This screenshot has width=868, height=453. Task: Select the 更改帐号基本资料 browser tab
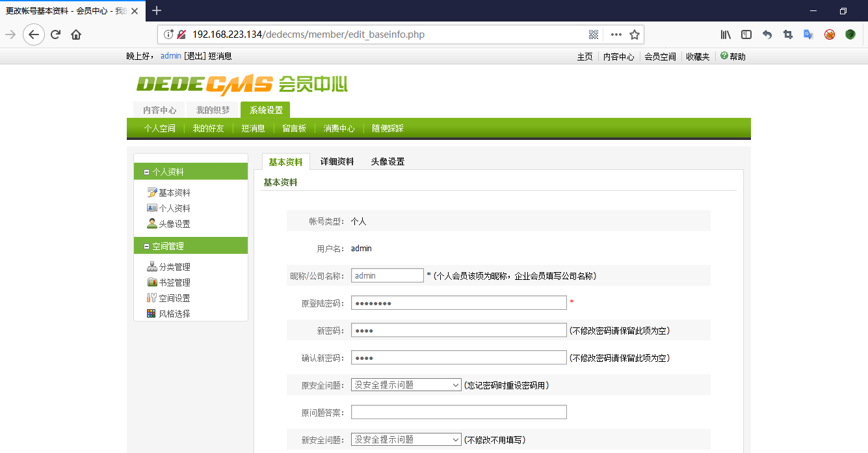(x=72, y=10)
